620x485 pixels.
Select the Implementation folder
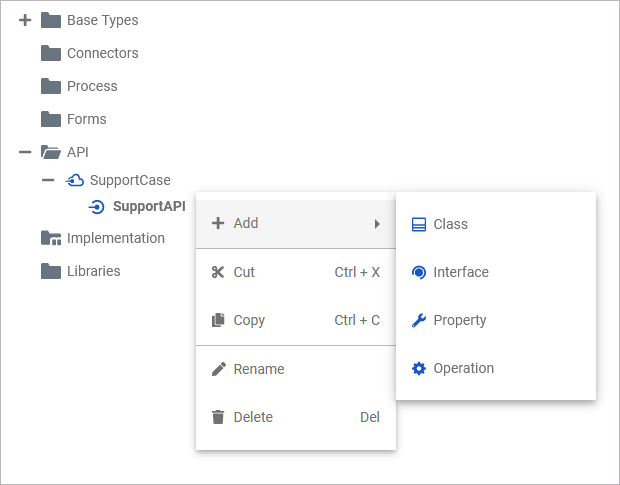pyautogui.click(x=115, y=238)
